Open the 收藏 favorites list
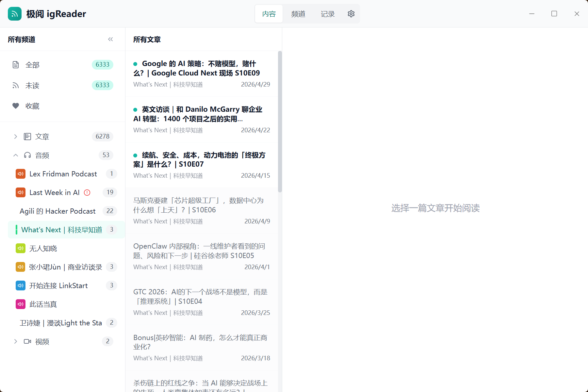 click(x=62, y=106)
